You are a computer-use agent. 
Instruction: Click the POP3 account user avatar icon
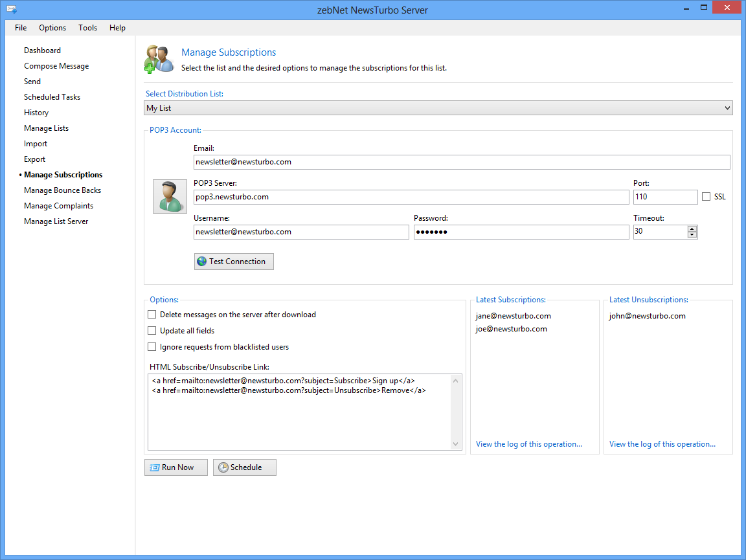[x=169, y=196]
